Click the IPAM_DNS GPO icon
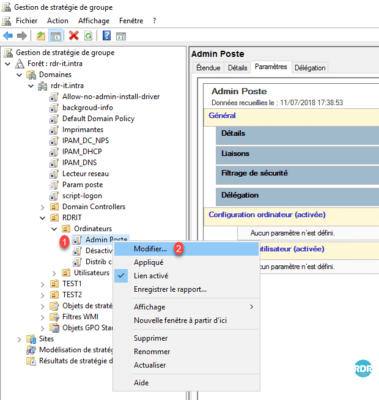The width and height of the screenshot is (379, 400). [54, 163]
